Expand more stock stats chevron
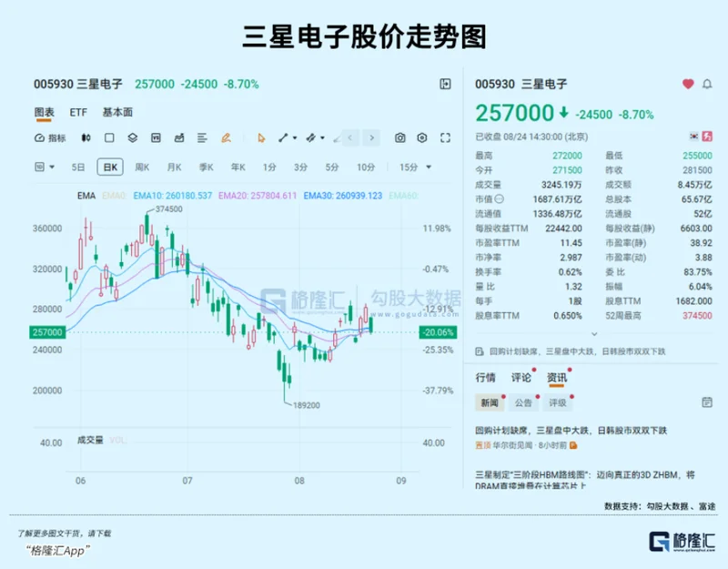Image resolution: width=728 pixels, height=569 pixels. [594, 334]
